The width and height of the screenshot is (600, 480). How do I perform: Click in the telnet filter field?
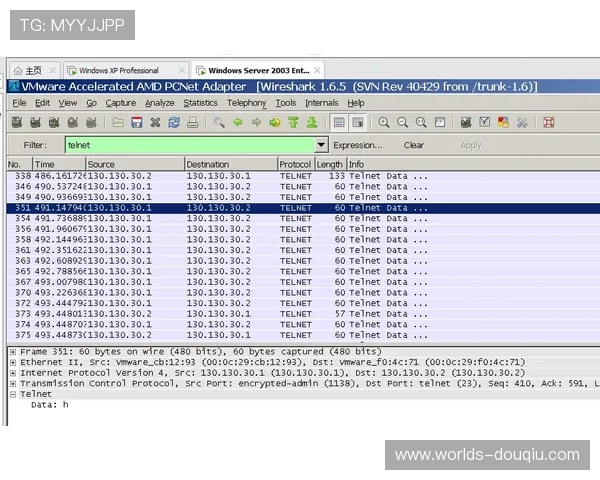click(x=190, y=145)
